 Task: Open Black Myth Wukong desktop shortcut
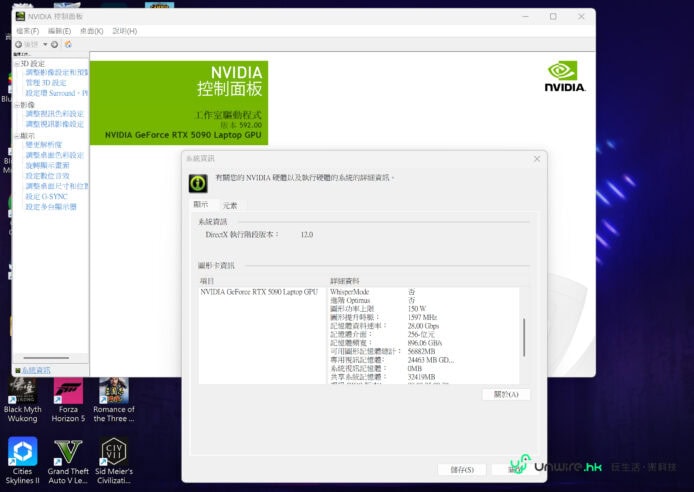[x=22, y=400]
